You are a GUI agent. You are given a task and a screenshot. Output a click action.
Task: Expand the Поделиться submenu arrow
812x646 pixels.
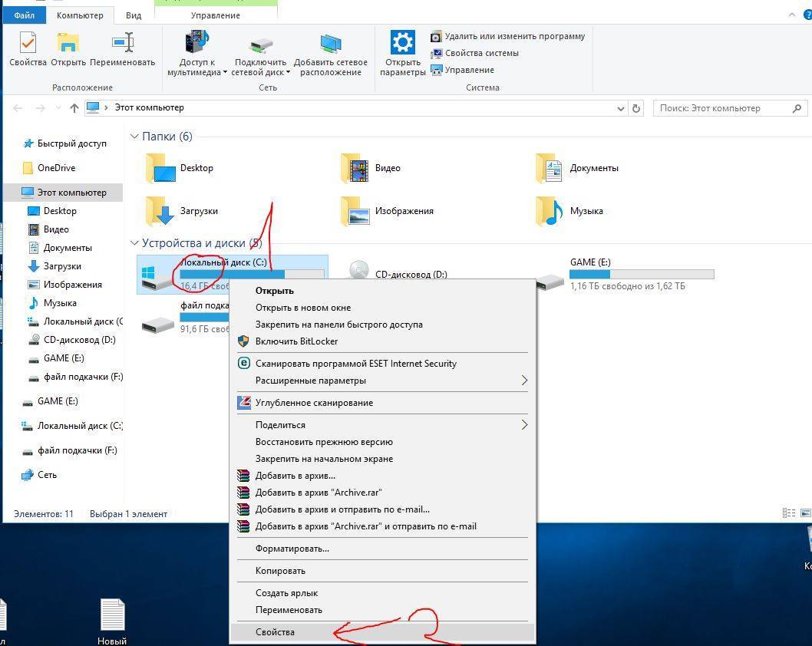pyautogui.click(x=524, y=425)
